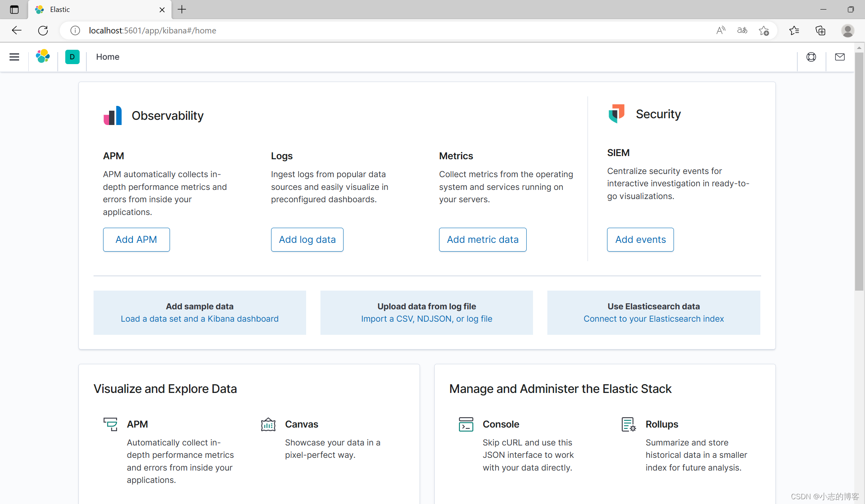Click the APM icon under Visualize section
The width and height of the screenshot is (865, 504).
(x=110, y=424)
